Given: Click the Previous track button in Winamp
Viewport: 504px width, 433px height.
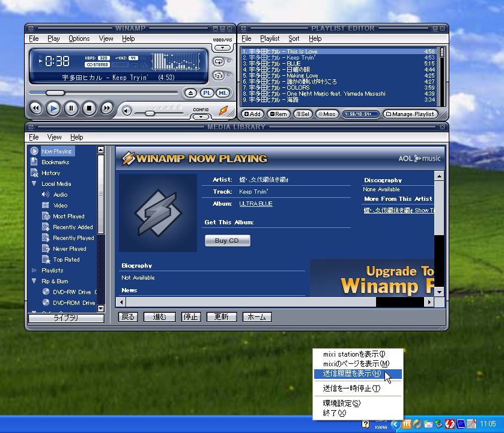Looking at the screenshot, I should pyautogui.click(x=35, y=108).
